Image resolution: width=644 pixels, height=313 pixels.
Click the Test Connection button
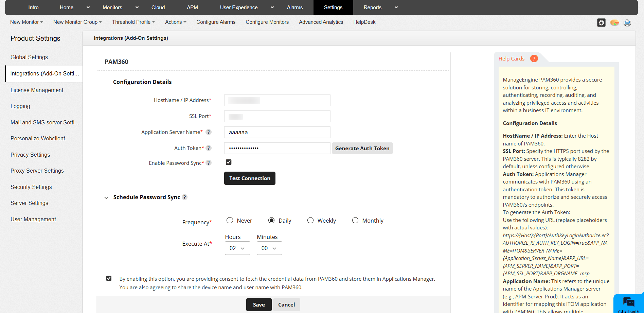click(250, 178)
